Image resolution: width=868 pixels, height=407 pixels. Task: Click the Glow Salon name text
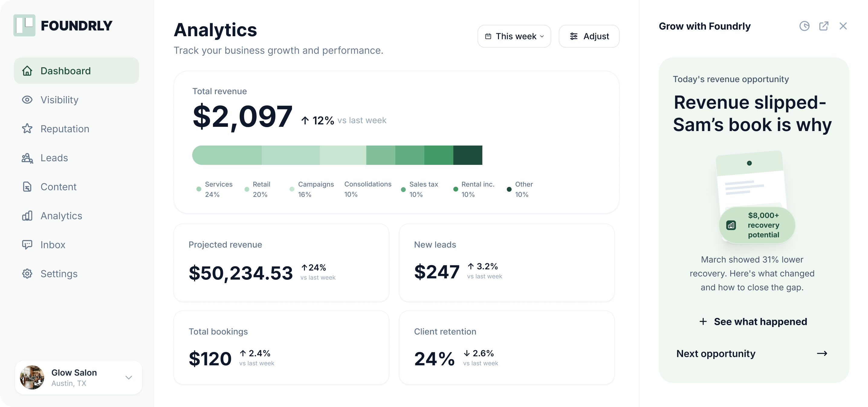tap(74, 373)
